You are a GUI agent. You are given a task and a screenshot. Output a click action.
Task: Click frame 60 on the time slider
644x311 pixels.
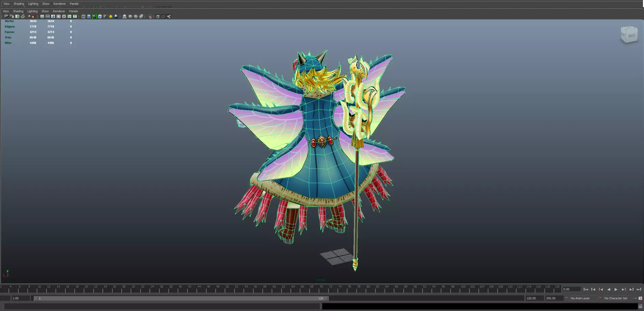274,289
